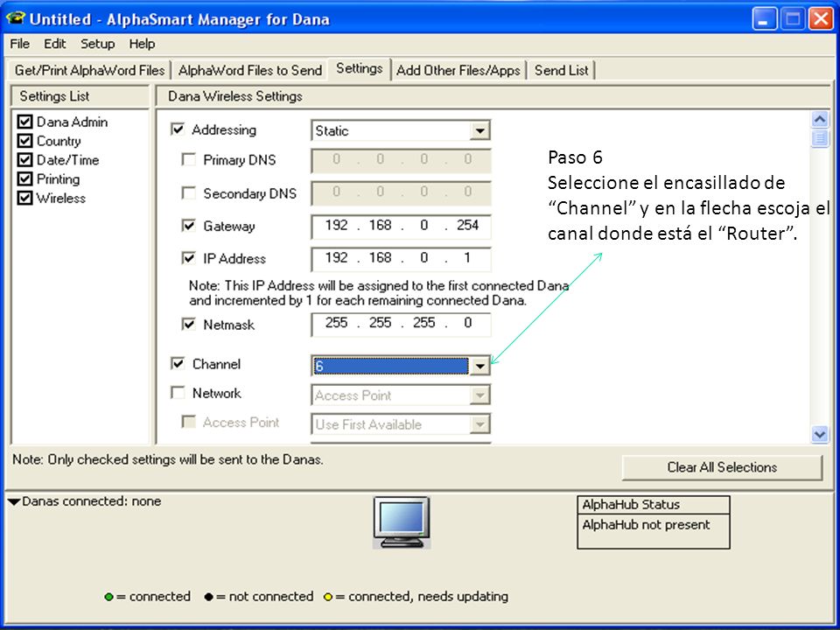This screenshot has width=840, height=630.
Task: Uncheck the Country setting checkbox
Action: (x=24, y=141)
